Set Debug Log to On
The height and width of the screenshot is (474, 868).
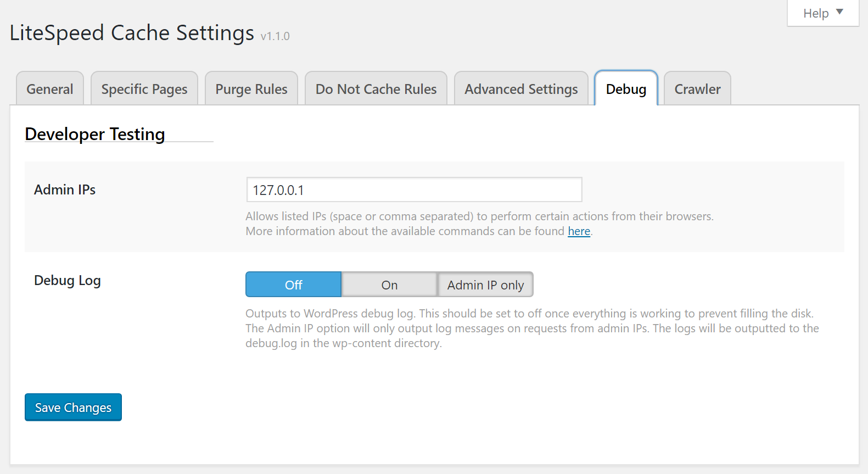coord(389,285)
